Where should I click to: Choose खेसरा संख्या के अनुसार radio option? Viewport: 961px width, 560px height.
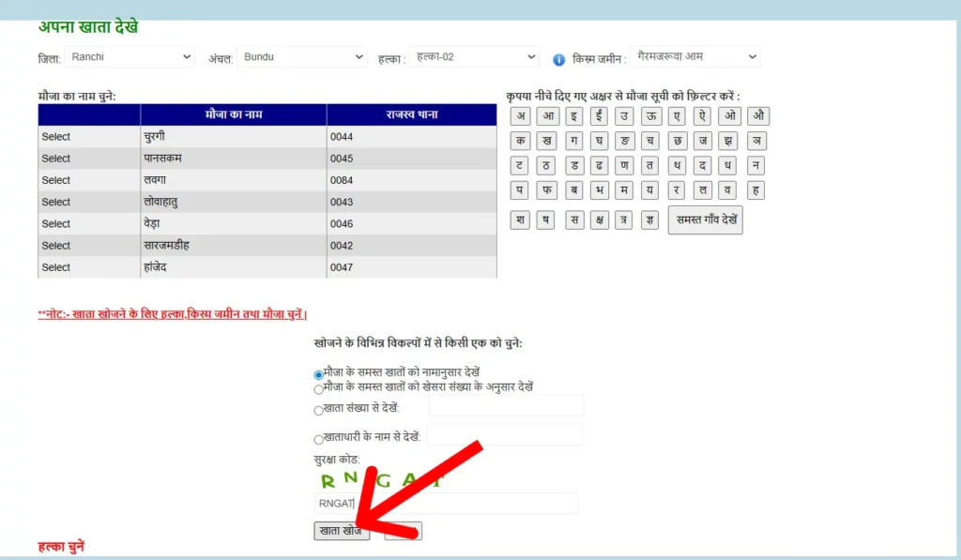click(319, 388)
